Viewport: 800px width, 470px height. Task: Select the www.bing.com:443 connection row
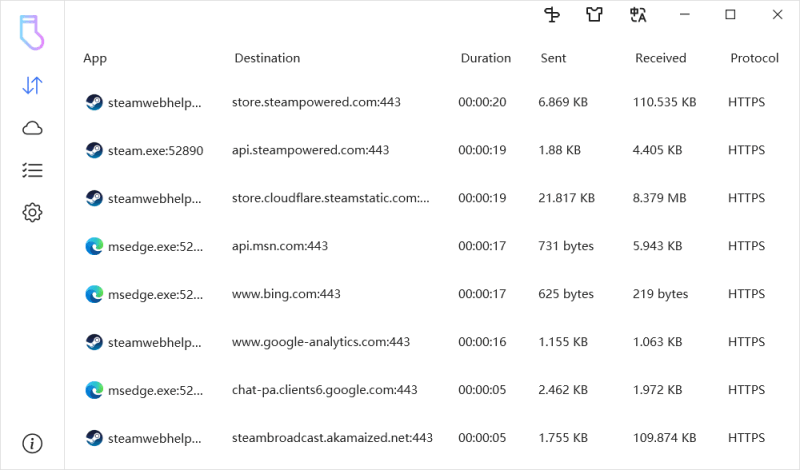[286, 294]
